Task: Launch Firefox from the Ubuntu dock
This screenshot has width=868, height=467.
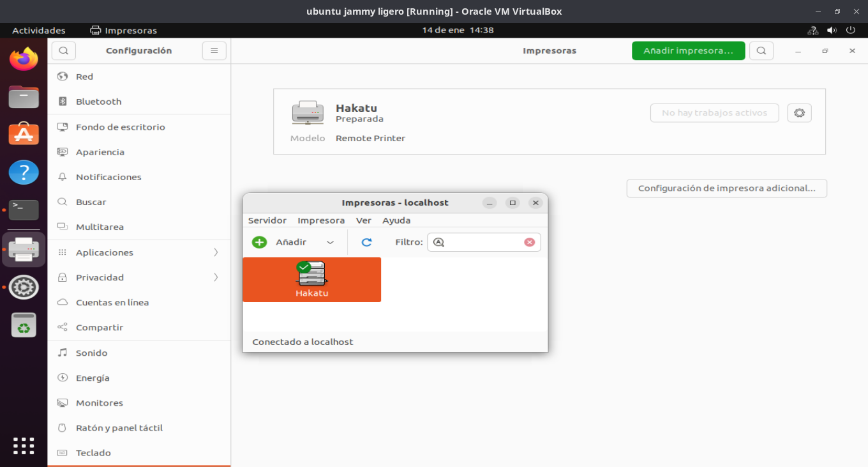Action: click(24, 59)
